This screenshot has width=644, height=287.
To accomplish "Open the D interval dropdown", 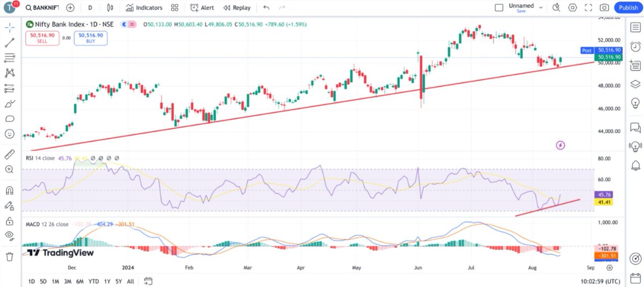I will pos(90,8).
